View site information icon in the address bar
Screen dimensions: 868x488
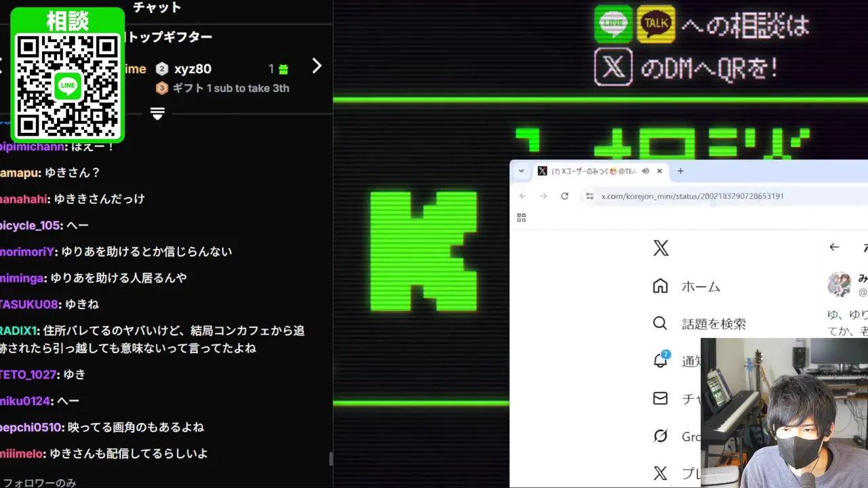click(x=589, y=196)
